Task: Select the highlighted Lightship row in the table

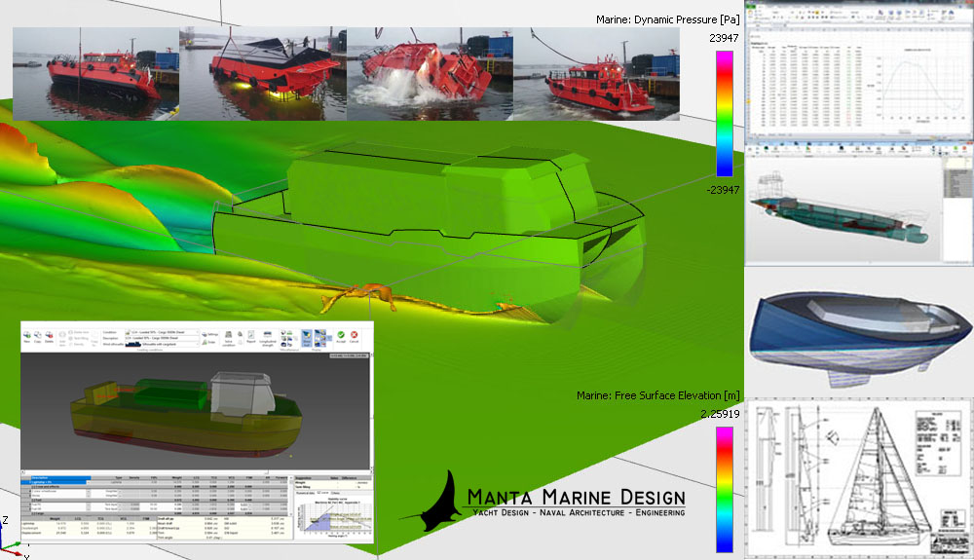Action: (x=56, y=482)
